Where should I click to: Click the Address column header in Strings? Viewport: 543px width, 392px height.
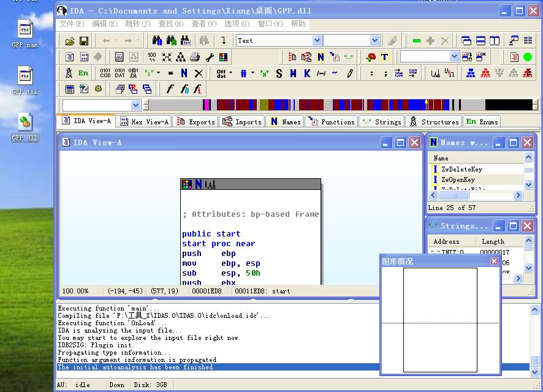(451, 241)
